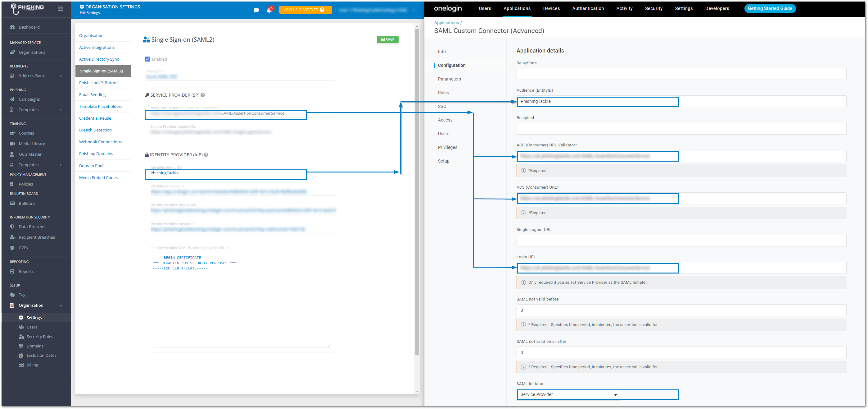
Task: Open the Authentication menu in OneLogin
Action: [x=588, y=8]
